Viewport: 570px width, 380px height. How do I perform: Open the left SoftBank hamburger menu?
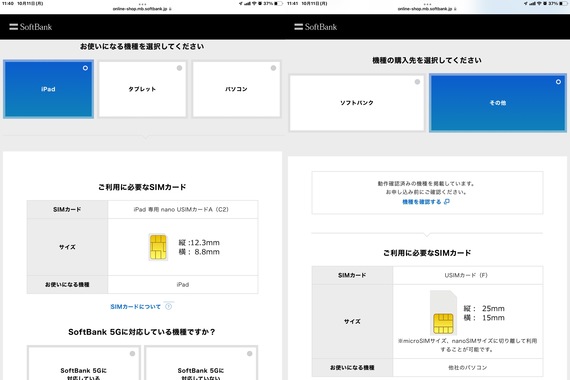point(13,27)
